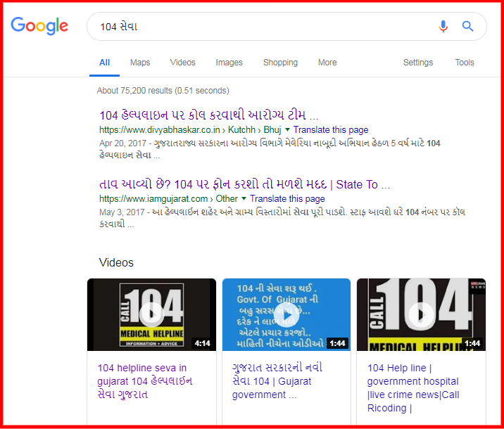Image resolution: width=504 pixels, height=429 pixels.
Task: Select the All results tab
Action: click(104, 63)
